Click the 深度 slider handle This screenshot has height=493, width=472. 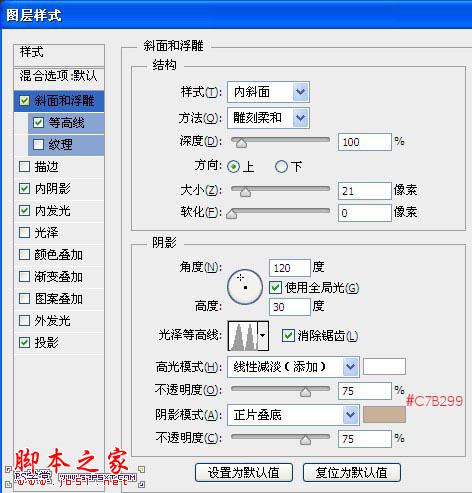(241, 143)
